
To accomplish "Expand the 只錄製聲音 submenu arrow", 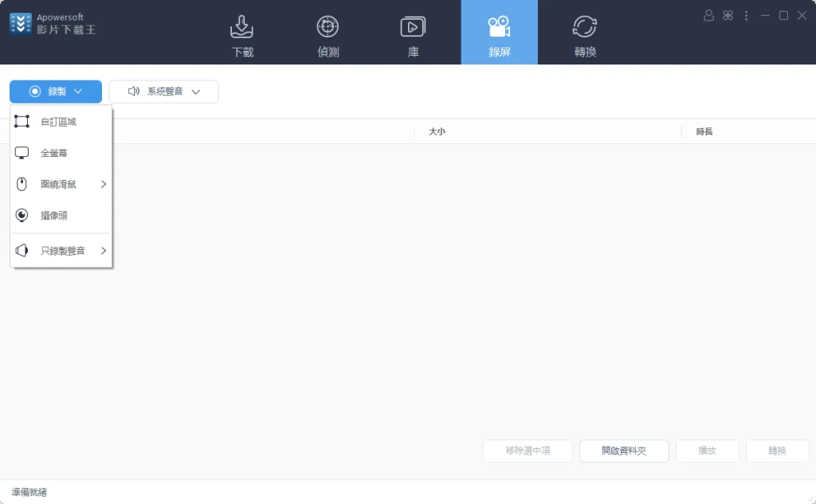I will tap(104, 248).
